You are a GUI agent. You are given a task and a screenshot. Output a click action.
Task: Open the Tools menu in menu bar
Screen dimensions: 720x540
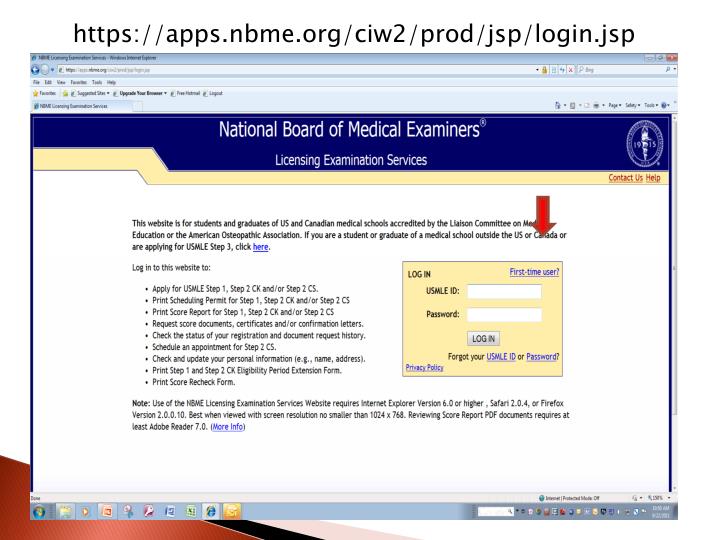(x=97, y=83)
